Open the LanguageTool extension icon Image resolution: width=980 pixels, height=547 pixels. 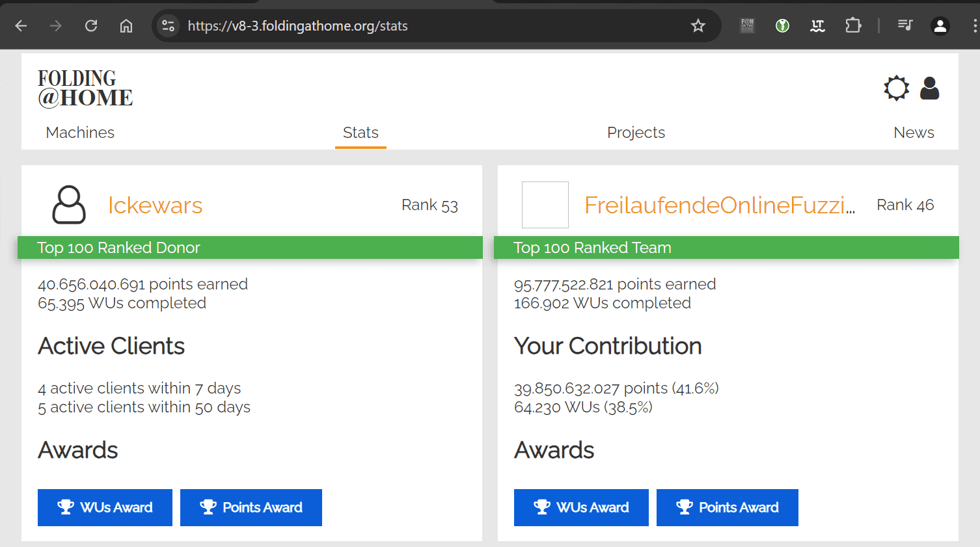(817, 26)
